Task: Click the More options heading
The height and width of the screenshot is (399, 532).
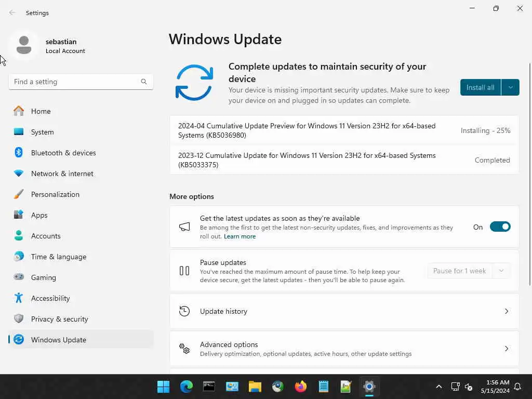Action: tap(192, 196)
